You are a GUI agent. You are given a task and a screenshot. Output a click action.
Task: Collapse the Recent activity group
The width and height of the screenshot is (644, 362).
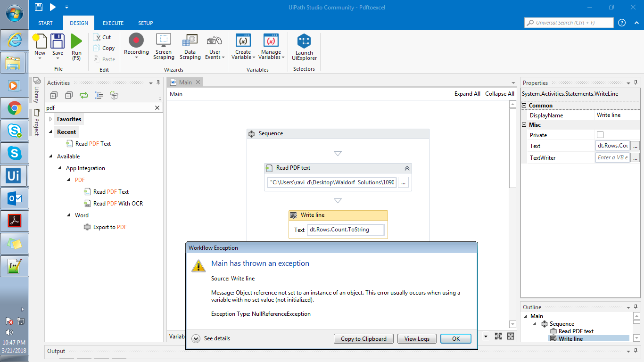[x=50, y=132]
